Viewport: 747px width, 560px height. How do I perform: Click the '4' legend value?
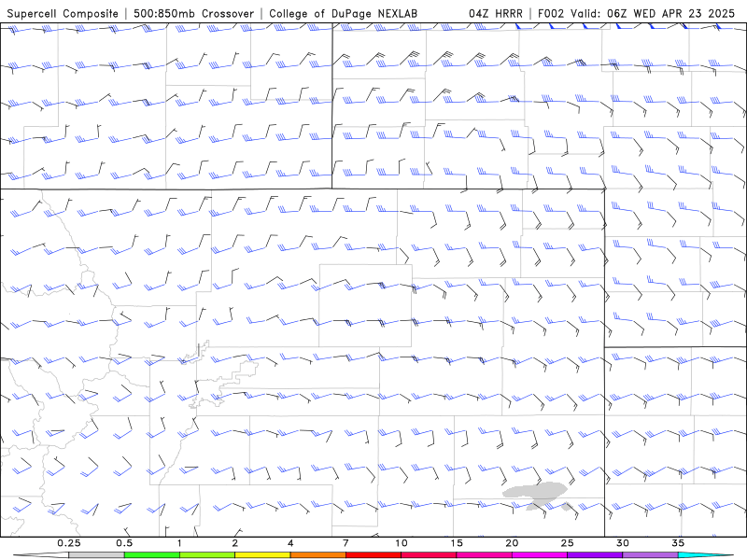(x=290, y=543)
